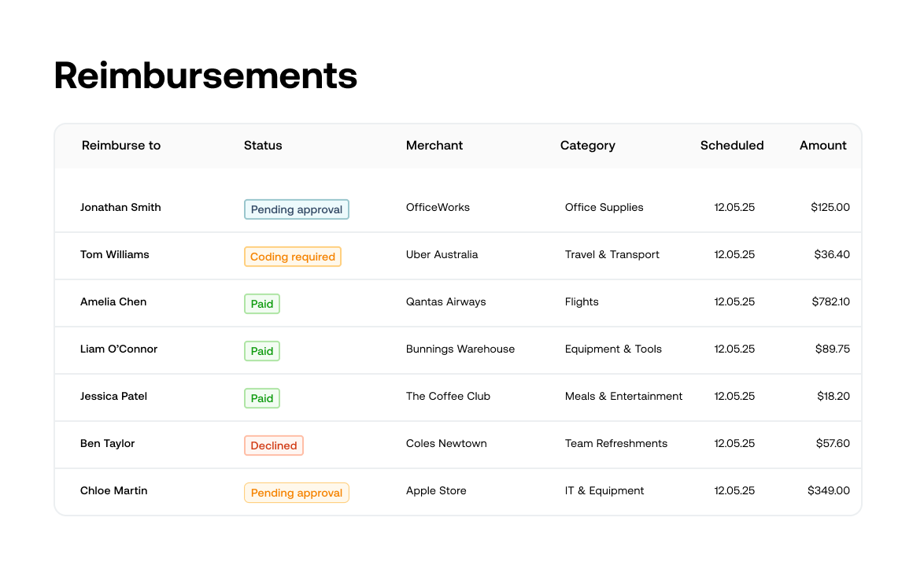Sort by the Status column header

[263, 146]
